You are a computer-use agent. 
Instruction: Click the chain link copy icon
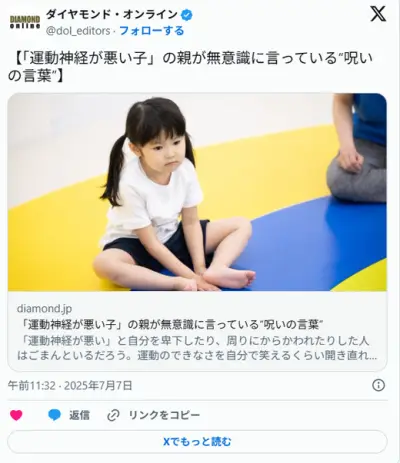[113, 415]
